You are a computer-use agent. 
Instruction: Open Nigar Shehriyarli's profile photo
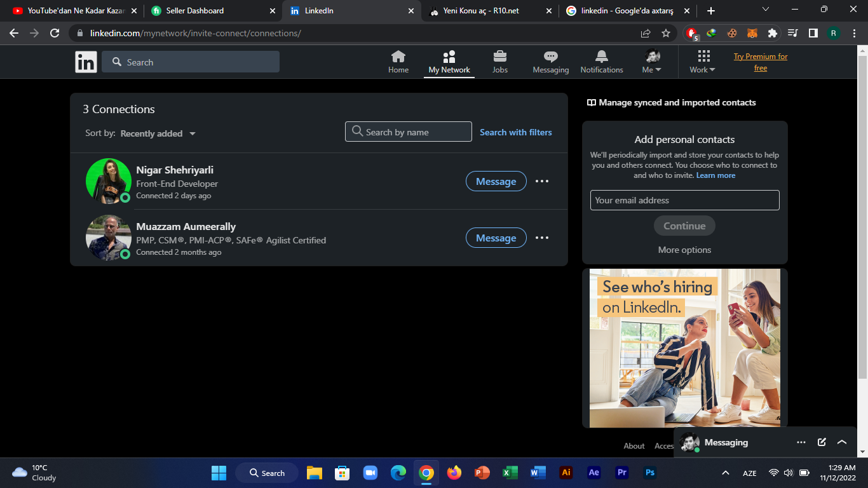(x=109, y=181)
